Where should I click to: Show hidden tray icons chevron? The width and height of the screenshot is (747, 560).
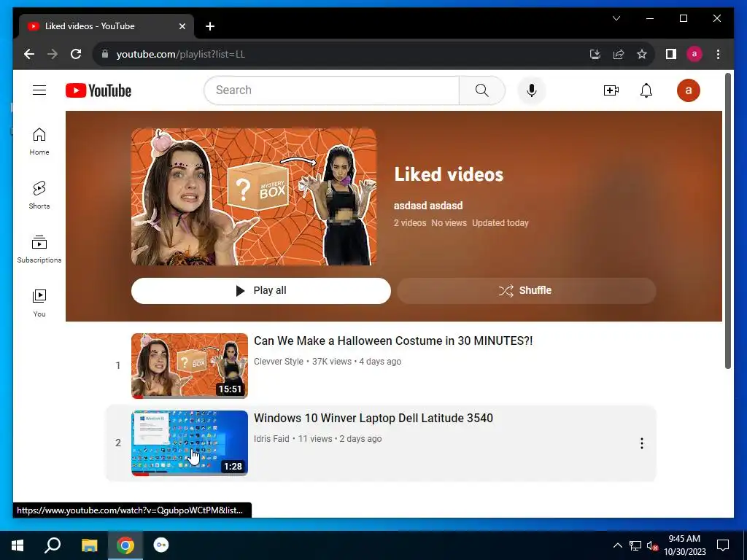click(617, 545)
